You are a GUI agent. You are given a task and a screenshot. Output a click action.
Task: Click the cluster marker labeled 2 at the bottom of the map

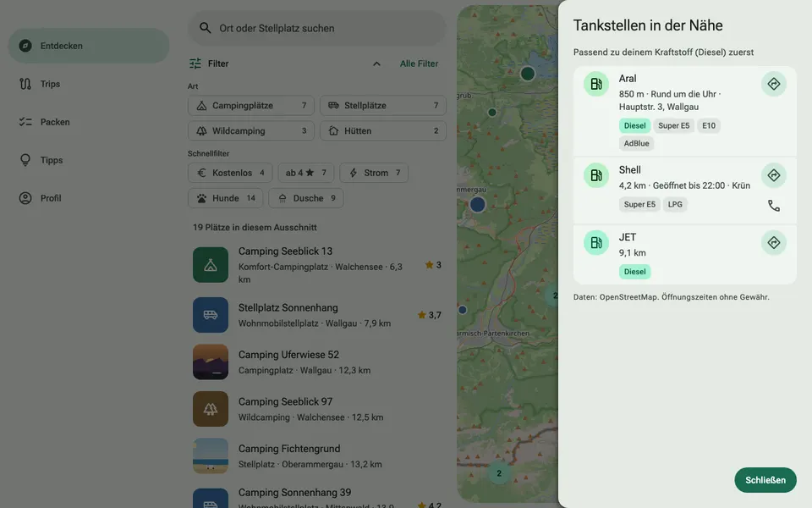tap(499, 472)
